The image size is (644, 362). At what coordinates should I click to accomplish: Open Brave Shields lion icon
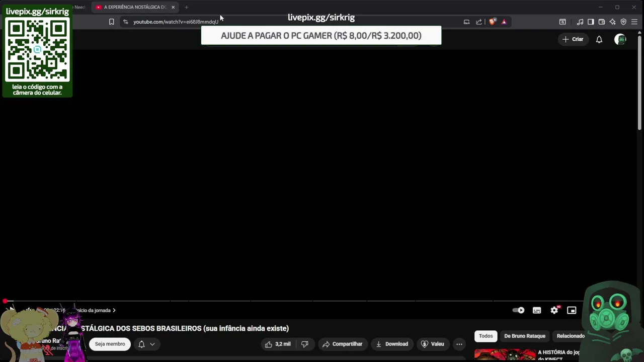pos(493,22)
